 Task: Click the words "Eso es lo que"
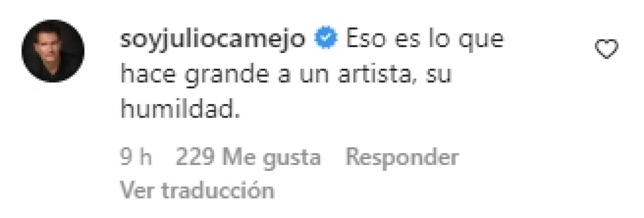[425, 41]
